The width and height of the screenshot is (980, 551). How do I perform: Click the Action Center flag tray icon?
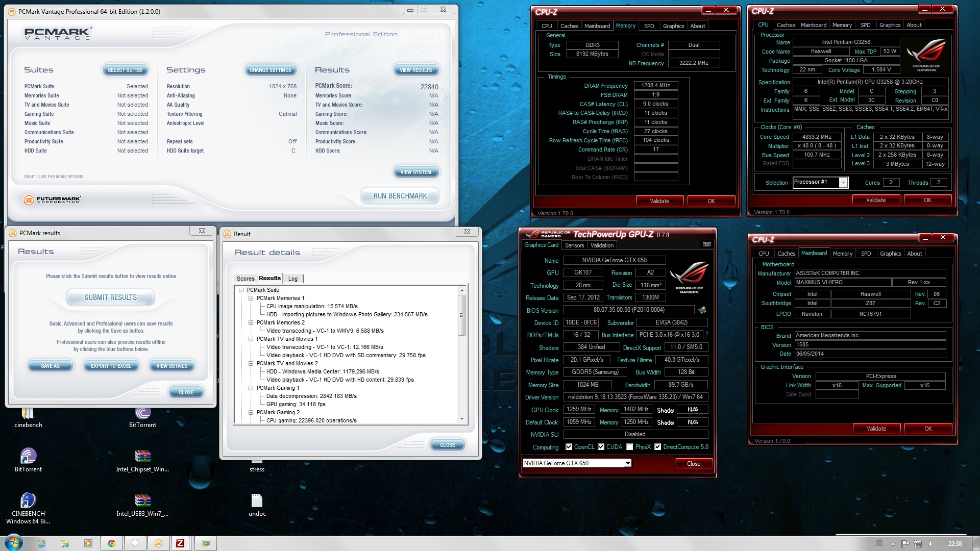(905, 543)
